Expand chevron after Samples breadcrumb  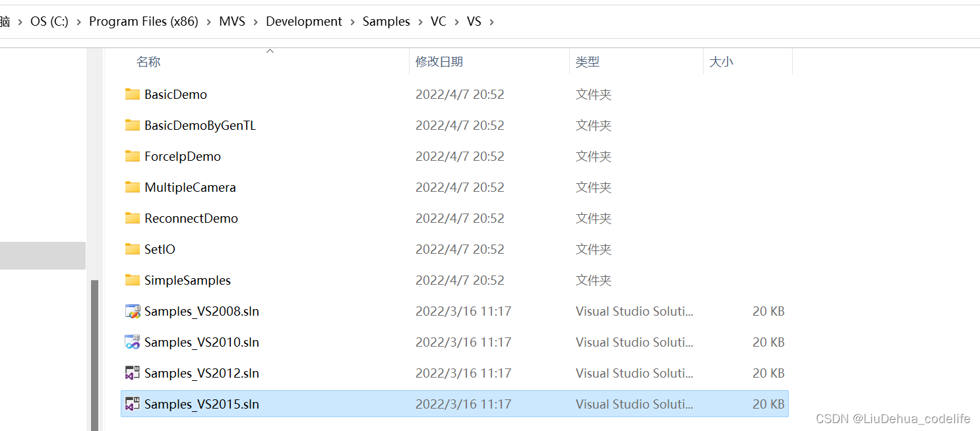(x=421, y=22)
